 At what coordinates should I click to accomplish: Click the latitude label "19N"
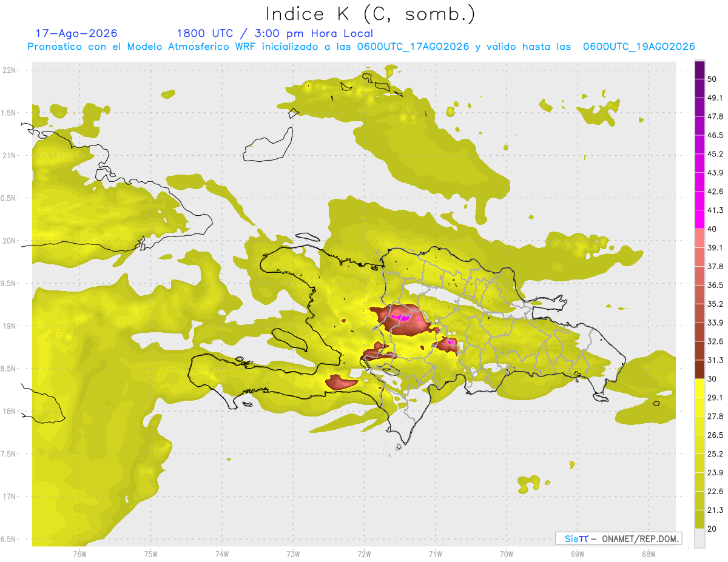point(10,326)
